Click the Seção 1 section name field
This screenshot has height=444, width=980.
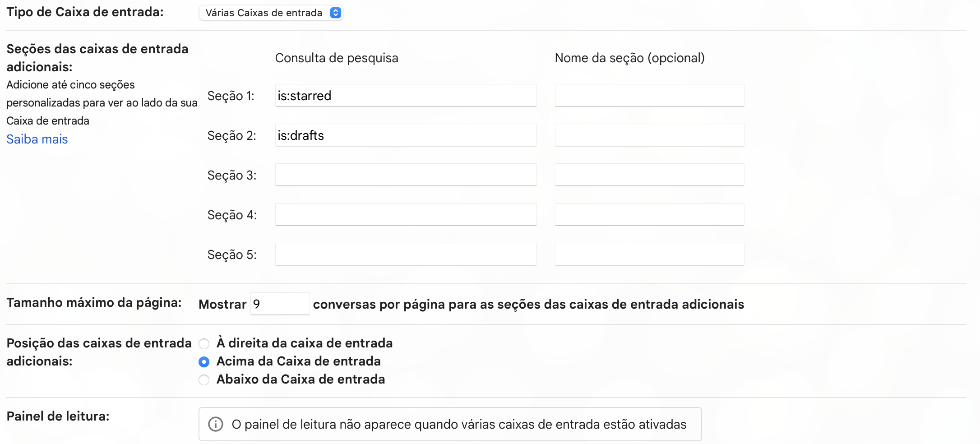coord(649,96)
